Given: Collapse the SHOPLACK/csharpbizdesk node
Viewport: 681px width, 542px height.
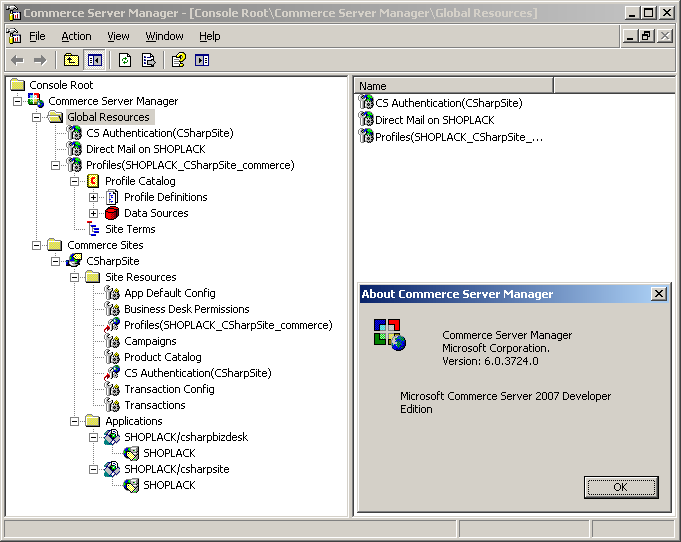Looking at the screenshot, I should [93, 437].
